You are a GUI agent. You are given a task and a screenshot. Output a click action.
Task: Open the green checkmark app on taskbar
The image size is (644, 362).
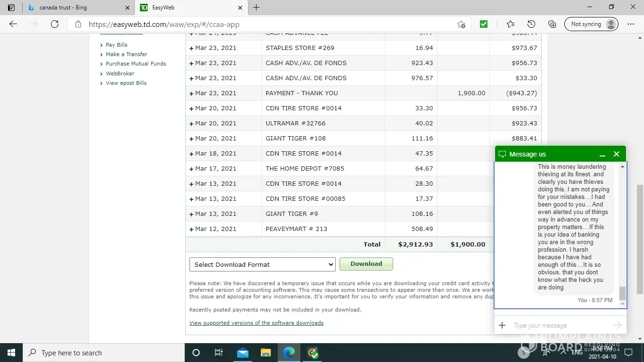[x=313, y=353]
